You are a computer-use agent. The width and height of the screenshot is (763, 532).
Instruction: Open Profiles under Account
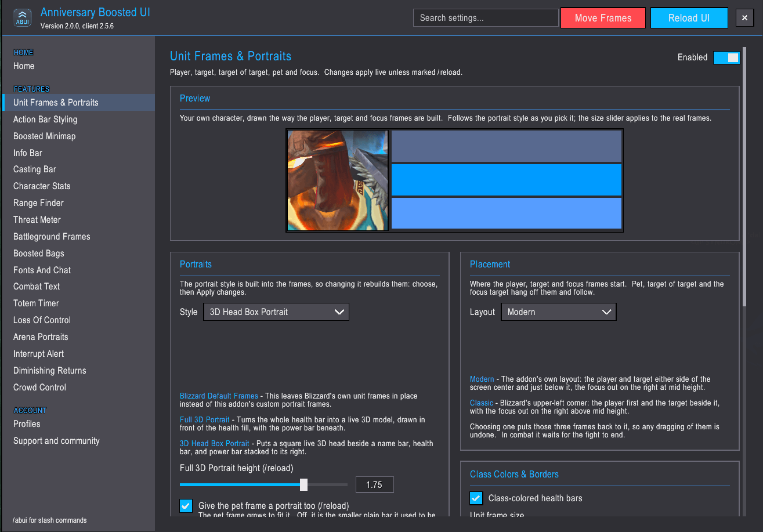pyautogui.click(x=27, y=424)
